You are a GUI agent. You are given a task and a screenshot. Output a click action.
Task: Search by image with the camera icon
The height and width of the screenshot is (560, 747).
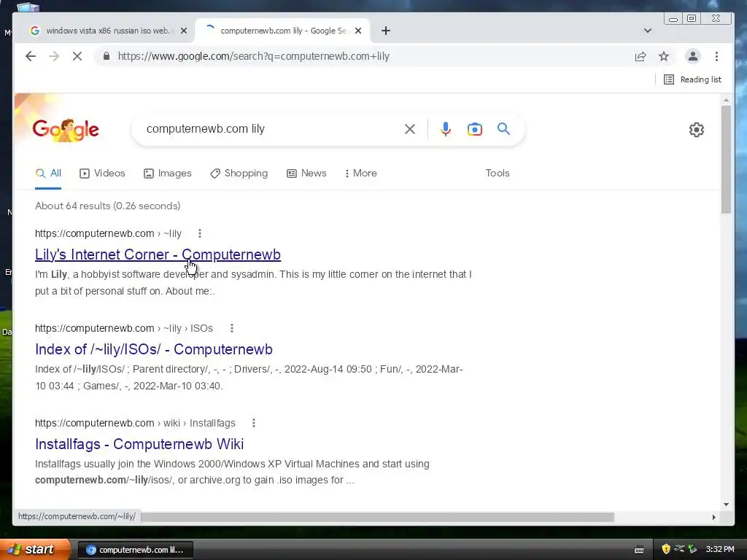tap(474, 129)
